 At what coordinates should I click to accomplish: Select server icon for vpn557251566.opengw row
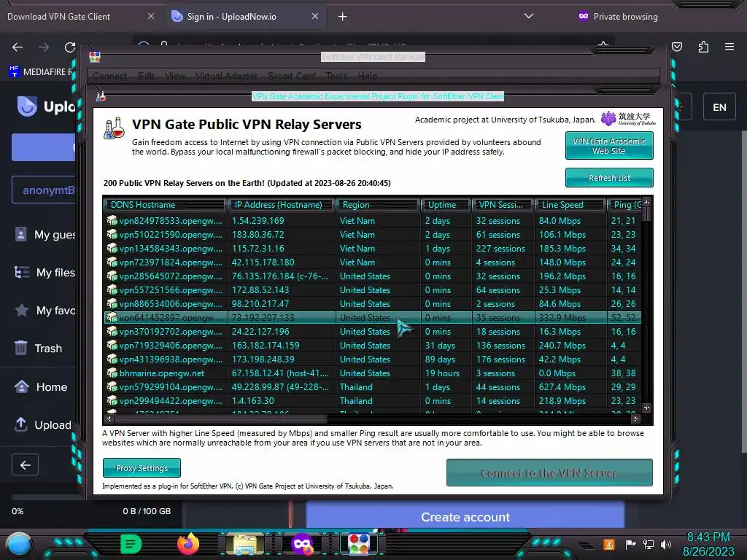pyautogui.click(x=112, y=289)
